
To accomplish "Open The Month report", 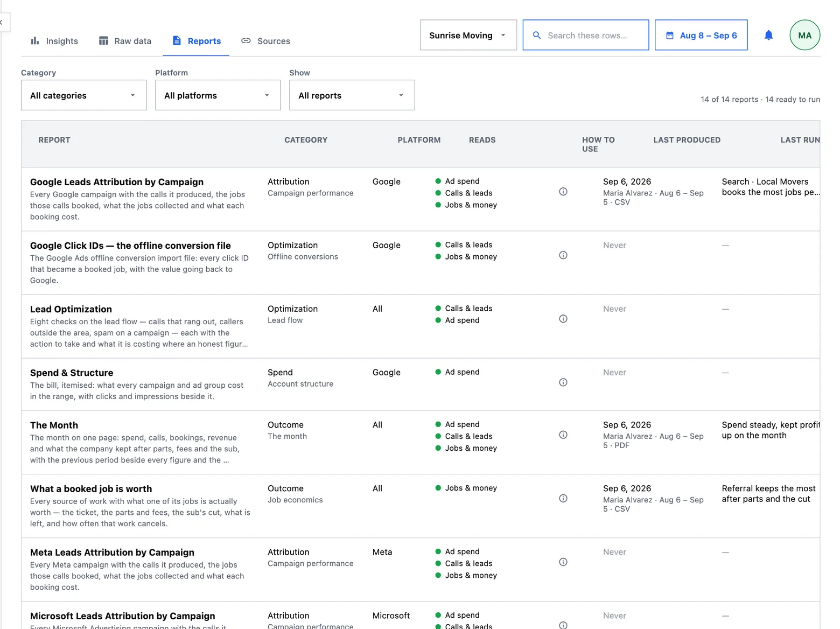I will point(54,425).
